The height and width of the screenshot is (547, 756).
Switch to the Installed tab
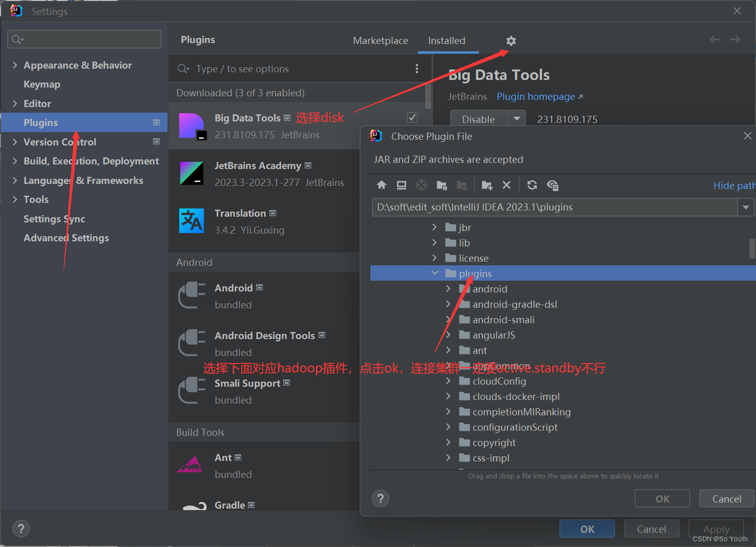pyautogui.click(x=447, y=40)
